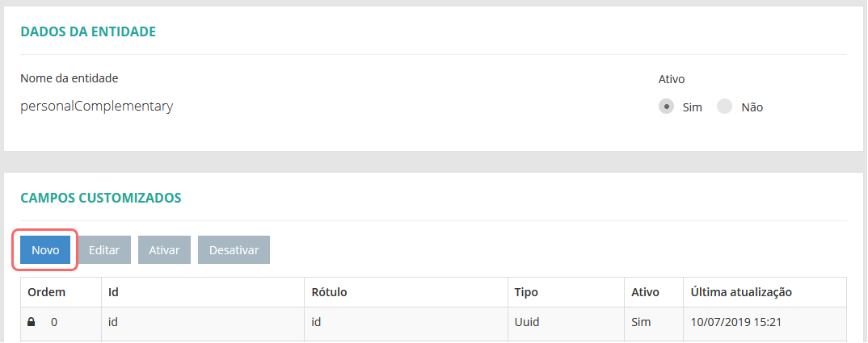The height and width of the screenshot is (343, 868).
Task: Sort by the Rótulo column header
Action: tap(329, 292)
